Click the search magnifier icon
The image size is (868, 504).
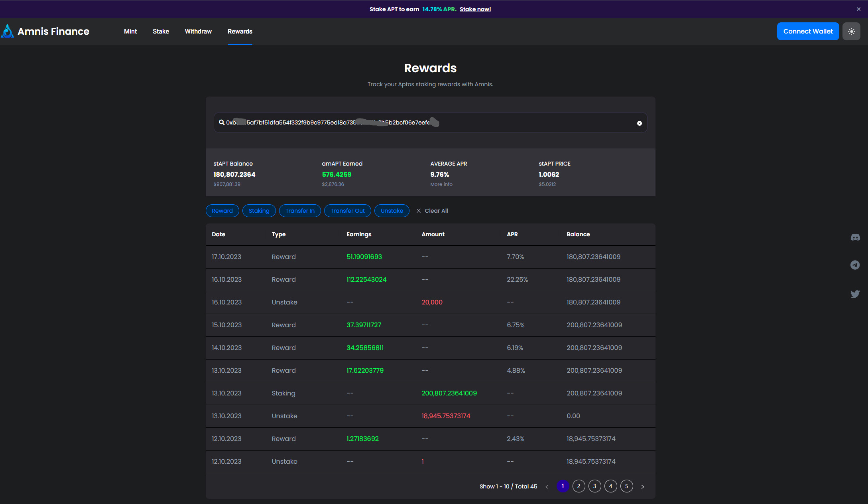click(222, 123)
